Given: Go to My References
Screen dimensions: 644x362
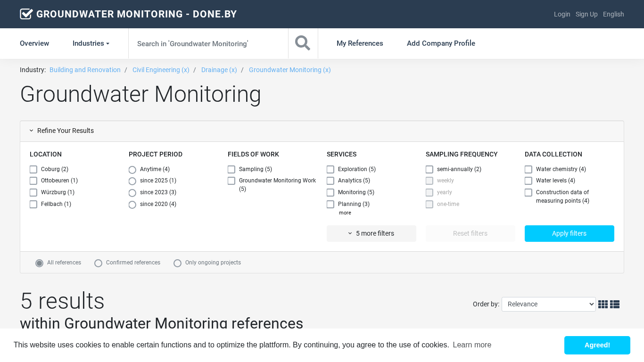Looking at the screenshot, I should coord(360,43).
